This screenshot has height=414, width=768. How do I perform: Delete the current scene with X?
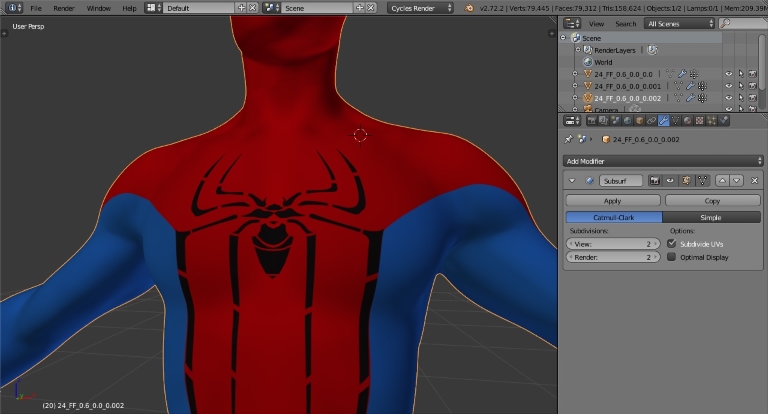pos(371,8)
